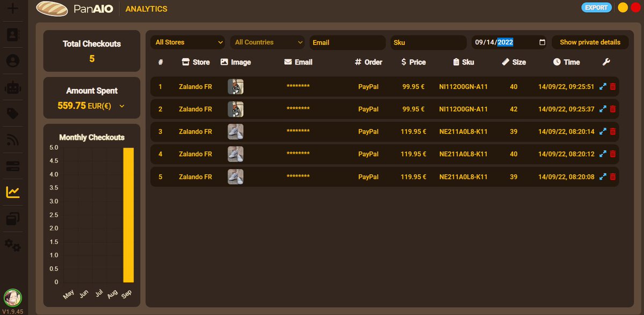
Task: Click the Email column header
Action: pos(298,62)
